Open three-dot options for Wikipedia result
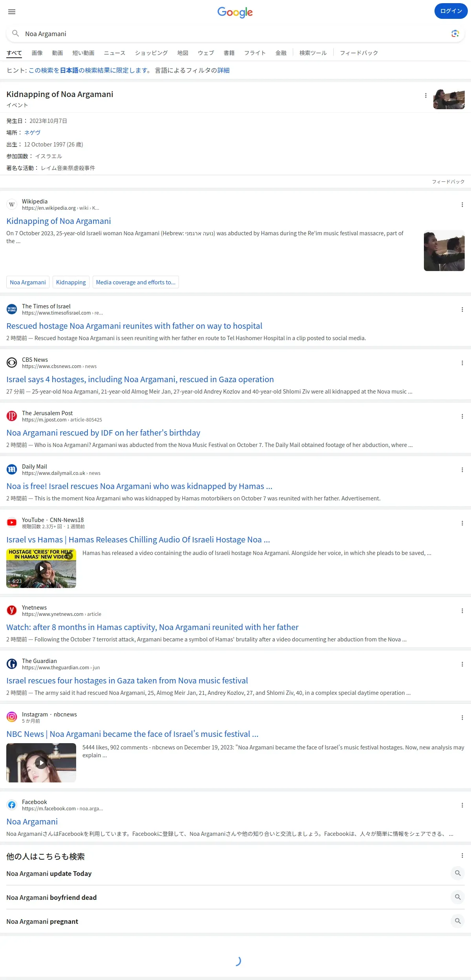The image size is (471, 980). [462, 205]
